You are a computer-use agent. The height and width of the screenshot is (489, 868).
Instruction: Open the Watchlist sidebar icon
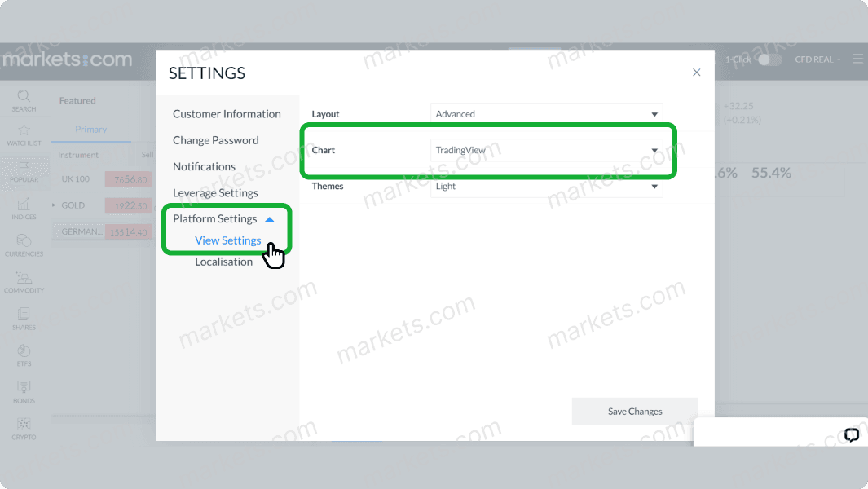24,133
